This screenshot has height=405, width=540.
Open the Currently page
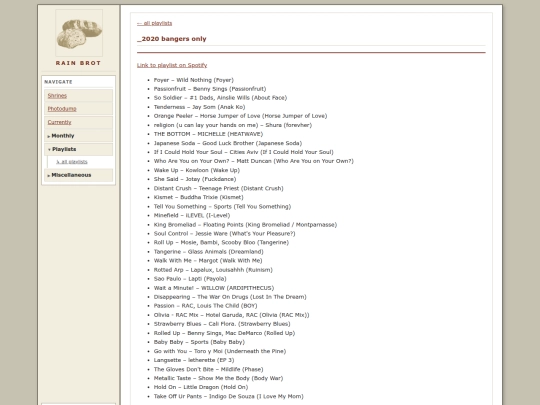tap(59, 122)
